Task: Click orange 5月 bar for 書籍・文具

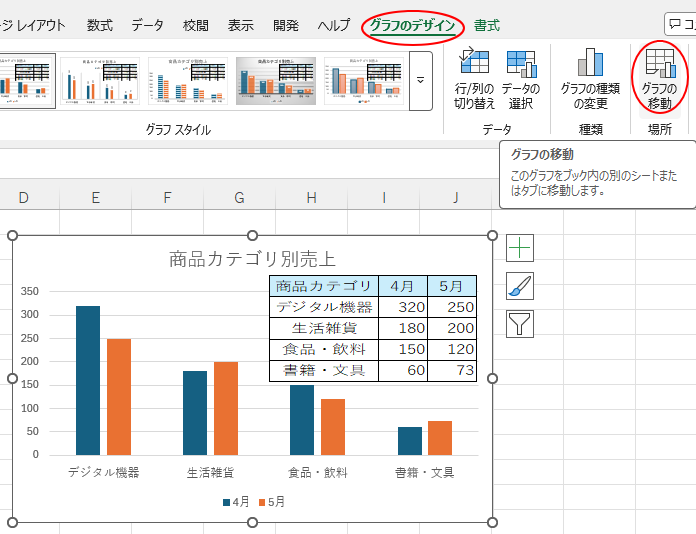Action: coord(440,438)
